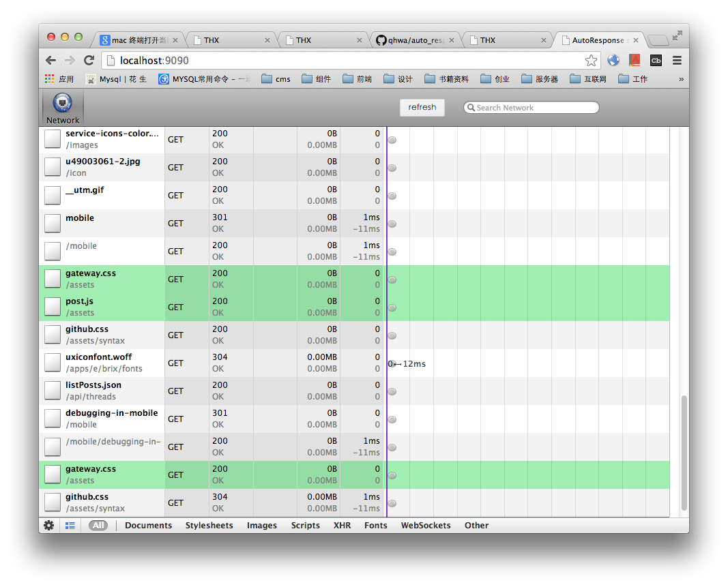
Task: Open the 互联网 bookmarks folder
Action: tap(587, 79)
